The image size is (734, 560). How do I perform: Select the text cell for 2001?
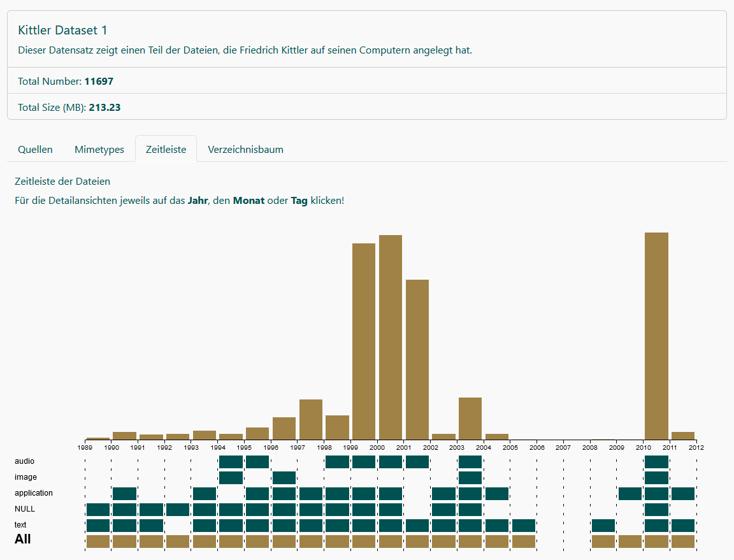417,526
